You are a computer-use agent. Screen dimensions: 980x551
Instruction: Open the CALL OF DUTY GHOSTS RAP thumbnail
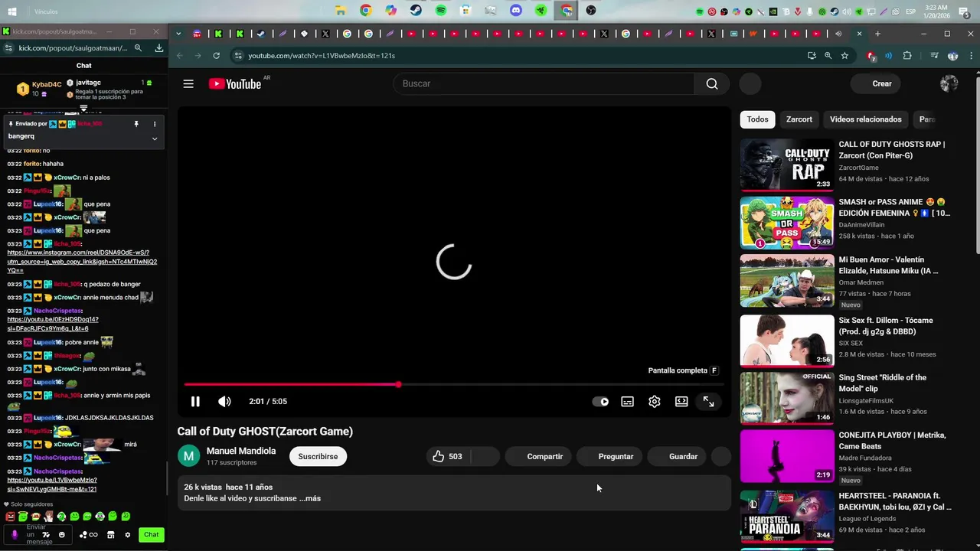pos(787,165)
